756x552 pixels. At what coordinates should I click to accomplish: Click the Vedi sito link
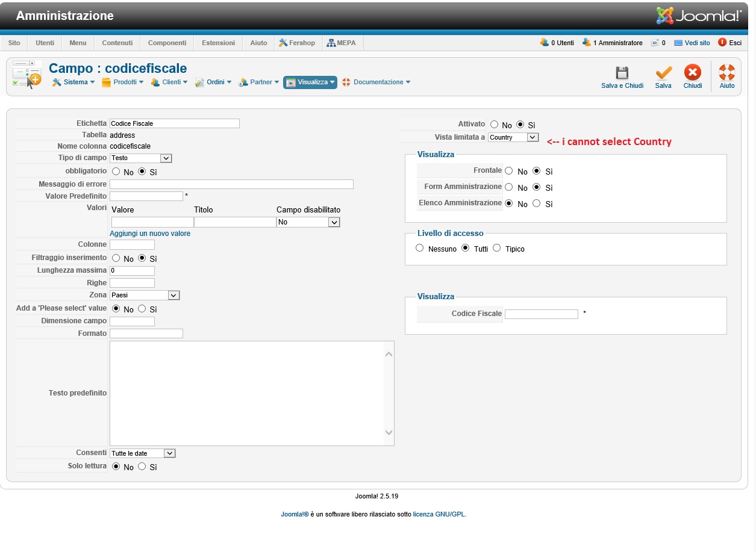click(698, 43)
